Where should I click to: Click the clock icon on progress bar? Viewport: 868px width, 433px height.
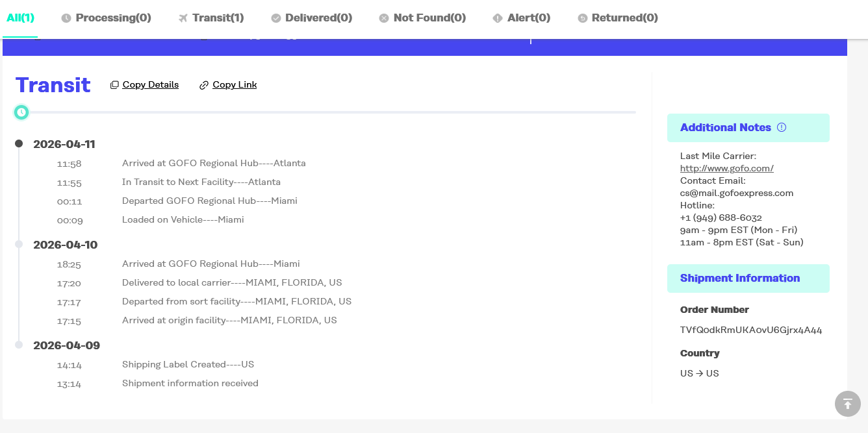click(21, 112)
